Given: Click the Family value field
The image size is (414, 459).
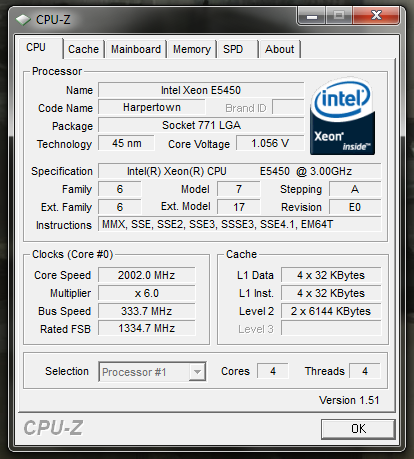Looking at the screenshot, I should click(x=120, y=189).
